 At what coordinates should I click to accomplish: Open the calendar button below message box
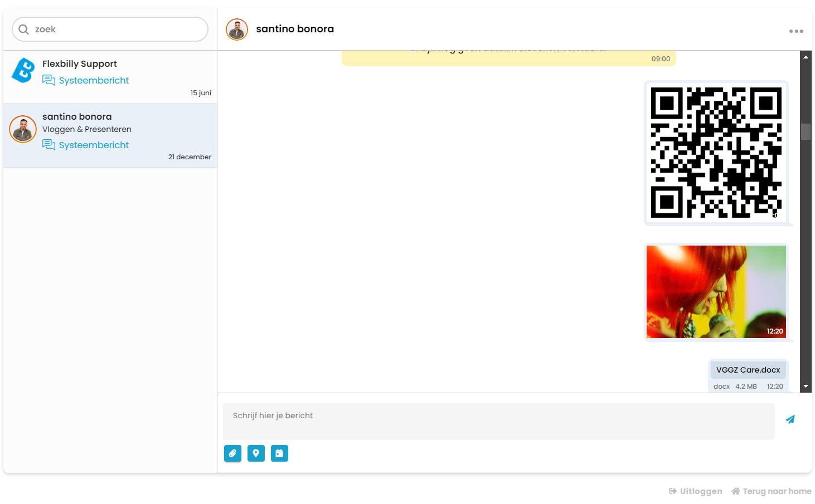point(279,453)
